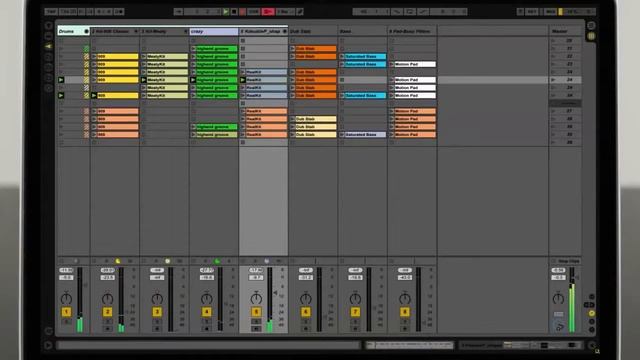This screenshot has height=360, width=640.
Task: Toggle the KEY map mode switch
Action: (x=531, y=12)
